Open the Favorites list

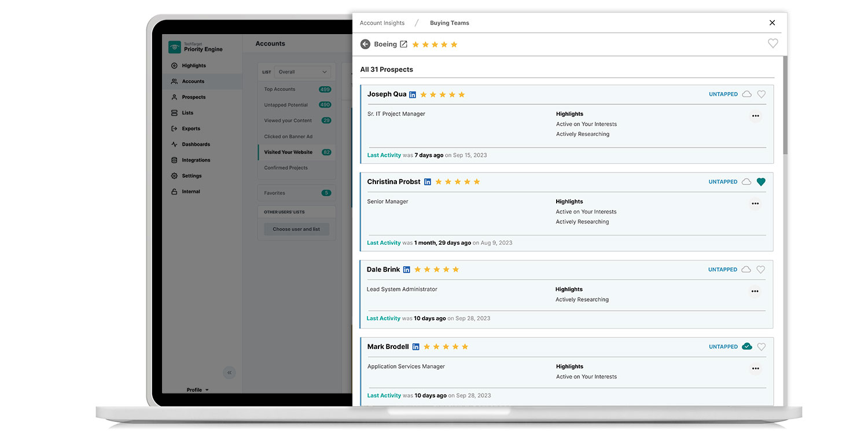click(297, 193)
